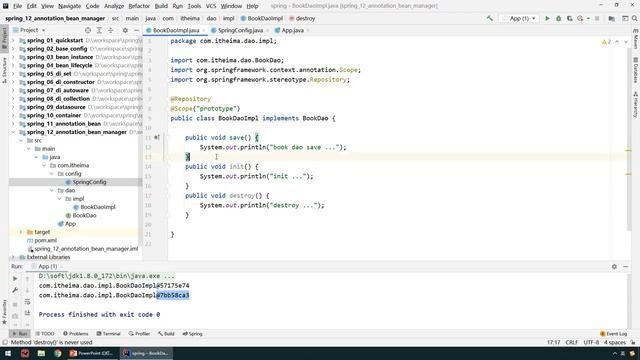
Task: Expand the target folder
Action: pos(21,232)
